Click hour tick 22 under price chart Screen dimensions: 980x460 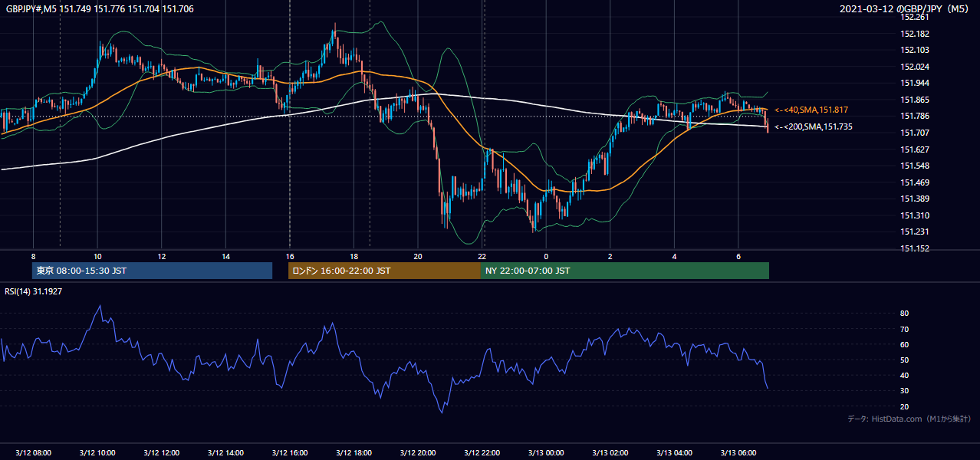[482, 255]
